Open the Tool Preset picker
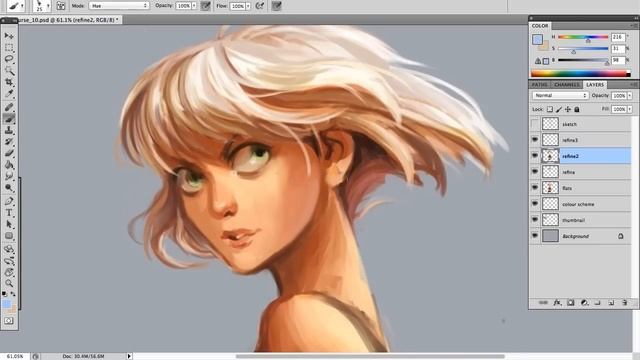The width and height of the screenshot is (640, 360). click(x=16, y=6)
